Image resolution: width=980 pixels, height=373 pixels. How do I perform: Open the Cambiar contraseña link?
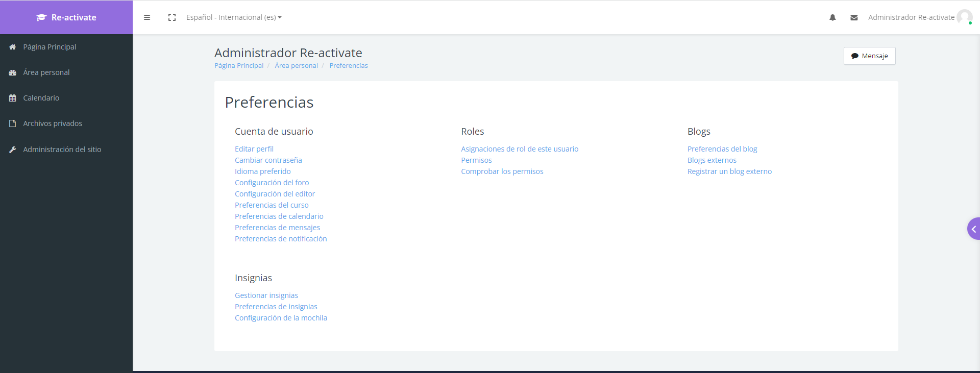click(268, 160)
